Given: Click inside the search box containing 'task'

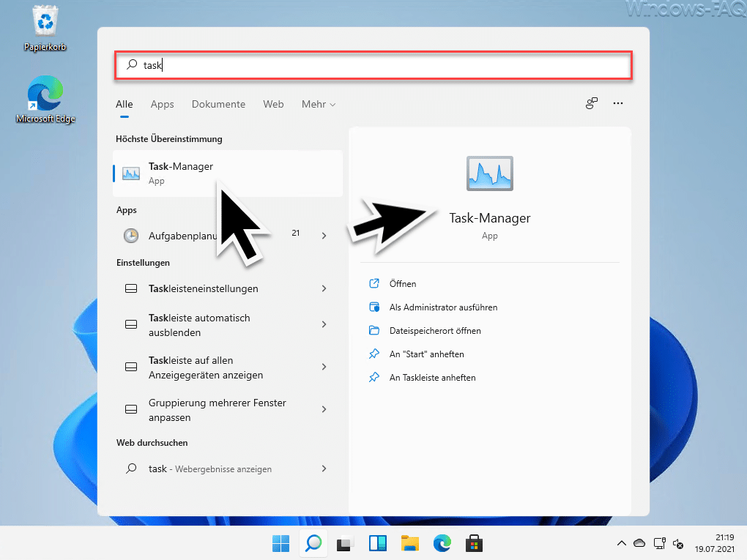Looking at the screenshot, I should [373, 65].
